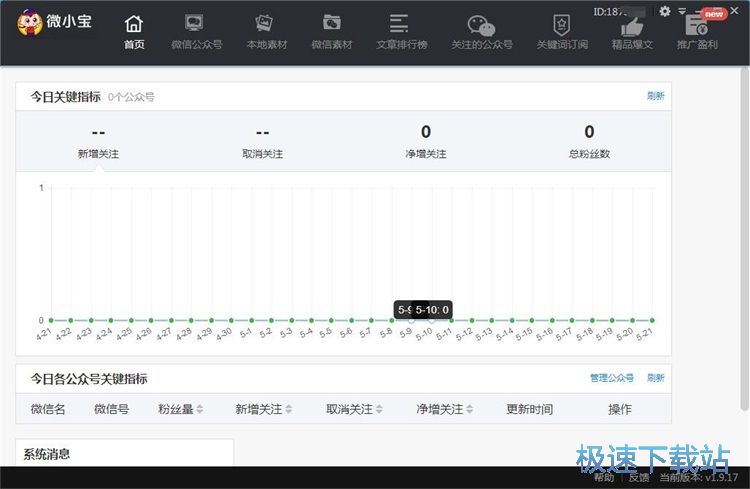This screenshot has width=750, height=489.
Task: Open 关注的公众号 section
Action: [x=482, y=33]
